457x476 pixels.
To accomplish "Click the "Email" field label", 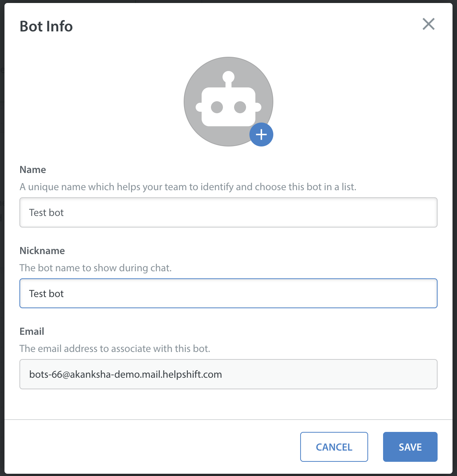I will pos(32,331).
